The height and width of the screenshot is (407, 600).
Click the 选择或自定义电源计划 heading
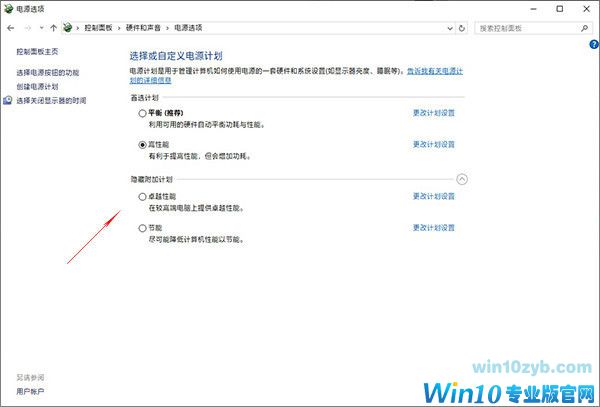(x=176, y=56)
